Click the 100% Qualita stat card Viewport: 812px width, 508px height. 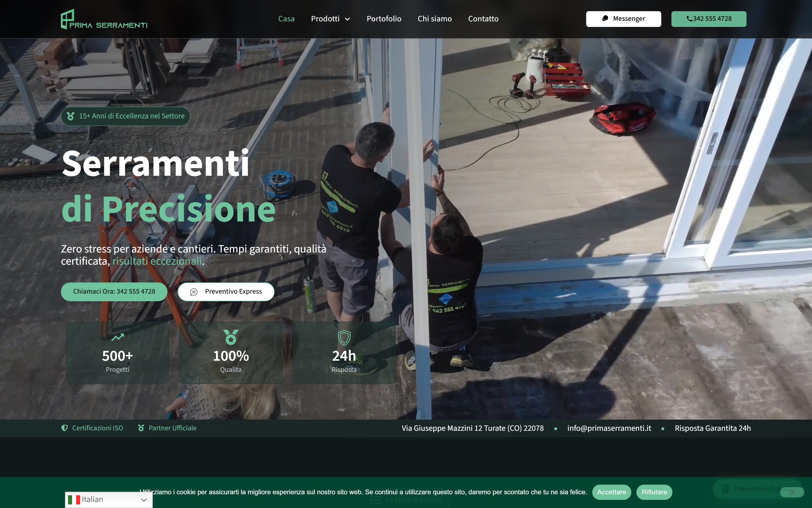(231, 353)
